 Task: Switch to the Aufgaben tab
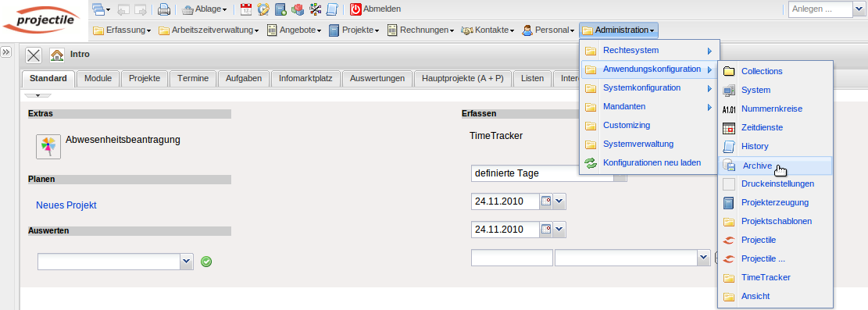(244, 79)
